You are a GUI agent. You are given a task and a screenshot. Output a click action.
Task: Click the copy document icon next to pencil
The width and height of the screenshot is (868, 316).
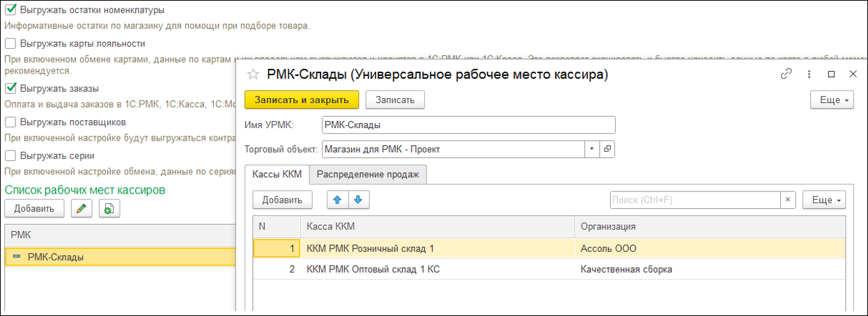click(109, 208)
